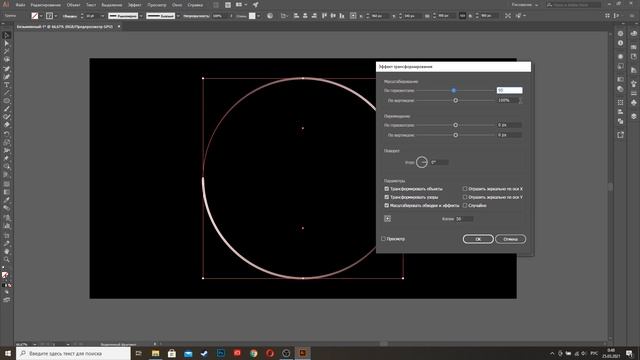This screenshot has width=640, height=360.
Task: Open the "Файл" menu
Action: coord(20,5)
